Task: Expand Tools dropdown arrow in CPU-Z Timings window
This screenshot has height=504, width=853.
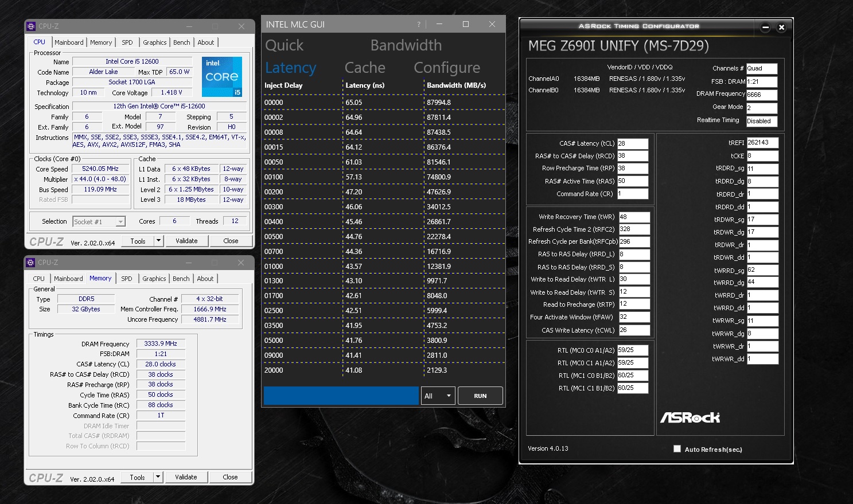Action: pyautogui.click(x=158, y=477)
